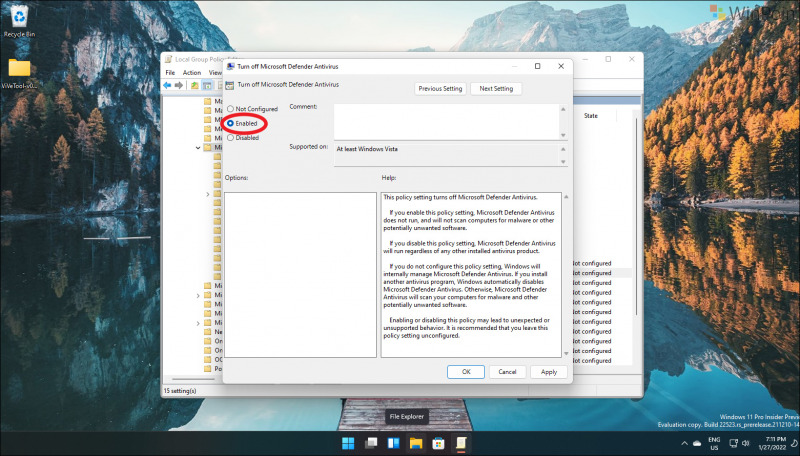Maximize the Turn off Defender dialog
The height and width of the screenshot is (456, 800).
tap(537, 66)
